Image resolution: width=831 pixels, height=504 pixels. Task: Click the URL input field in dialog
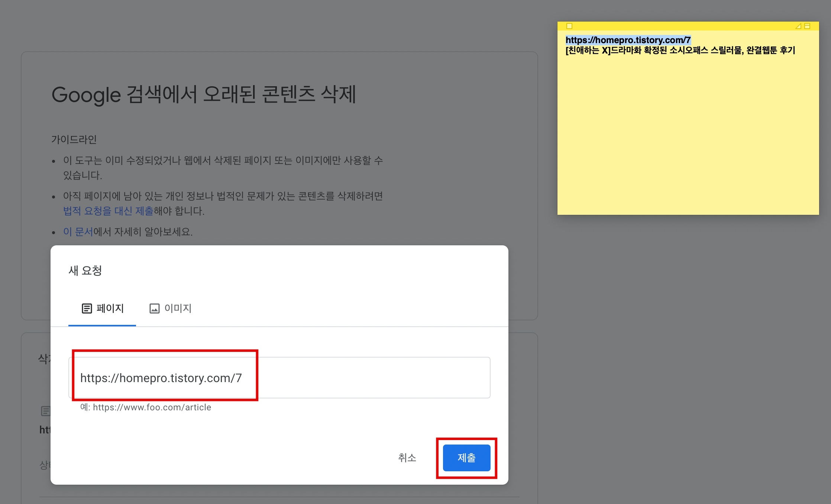point(279,378)
